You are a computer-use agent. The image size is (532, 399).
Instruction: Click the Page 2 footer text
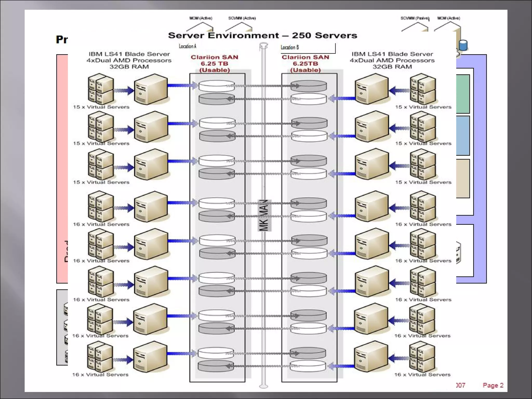pyautogui.click(x=493, y=385)
